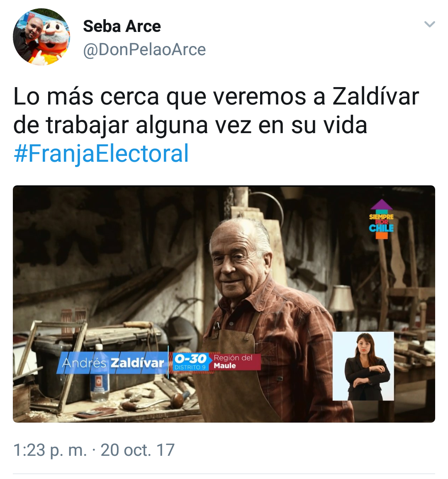Screen dimensions: 448x479
Task: Click the O-30 Distrito 9 badge
Action: click(191, 362)
